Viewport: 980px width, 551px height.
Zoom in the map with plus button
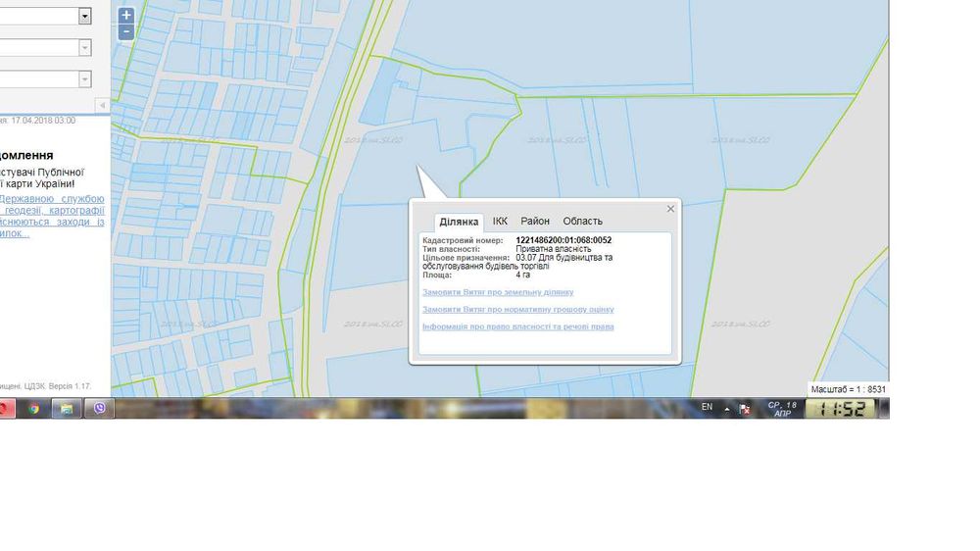[126, 15]
